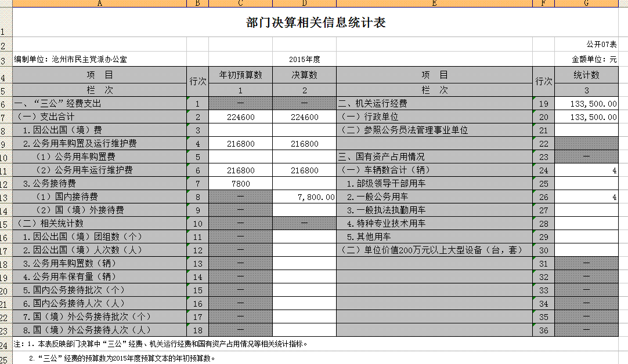
Task: Select the 7,800.00 cell for 国内接待费
Action: (x=304, y=197)
